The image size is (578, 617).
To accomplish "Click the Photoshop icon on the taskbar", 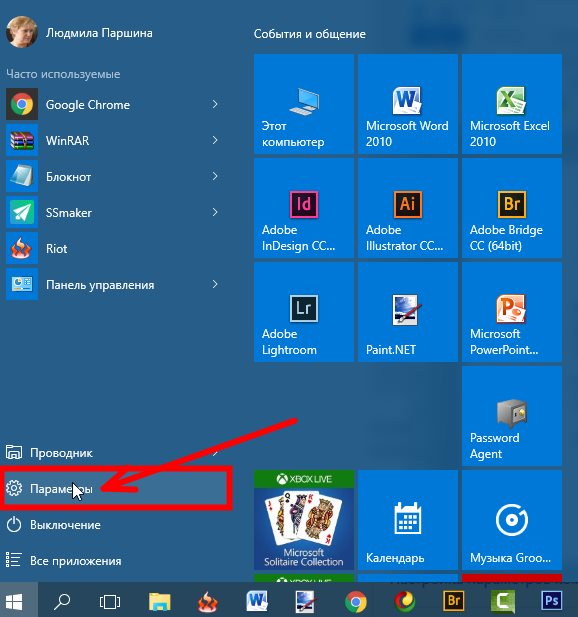I will 551,600.
